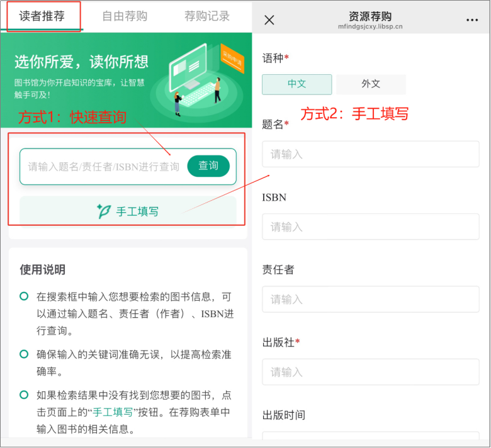Click the ISBN input field
The image size is (491, 448).
pos(370,227)
